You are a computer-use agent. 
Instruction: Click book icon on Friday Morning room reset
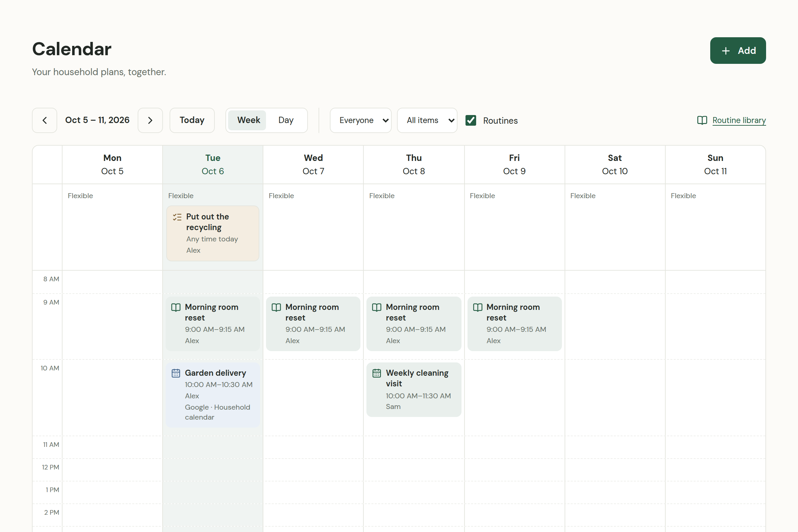(478, 307)
